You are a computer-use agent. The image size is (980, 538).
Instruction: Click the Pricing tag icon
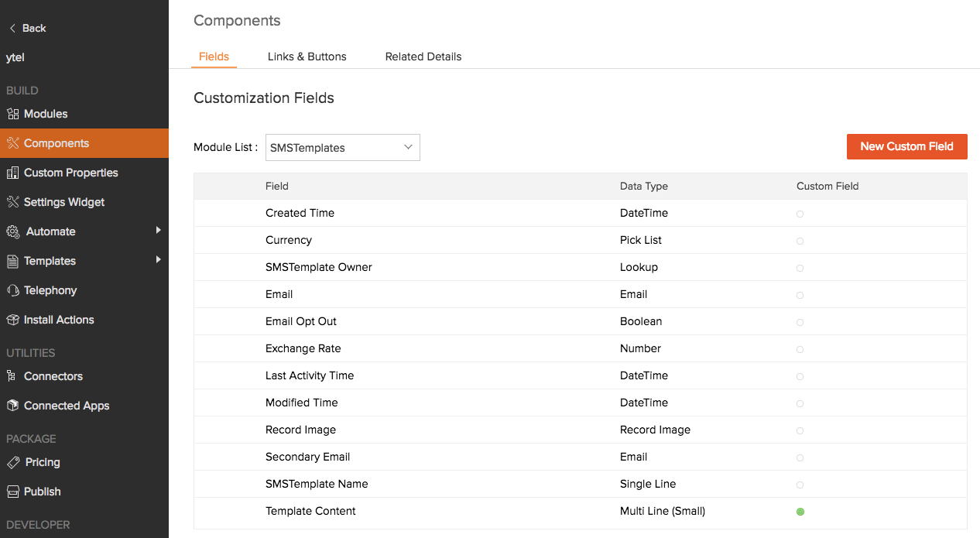pos(12,462)
